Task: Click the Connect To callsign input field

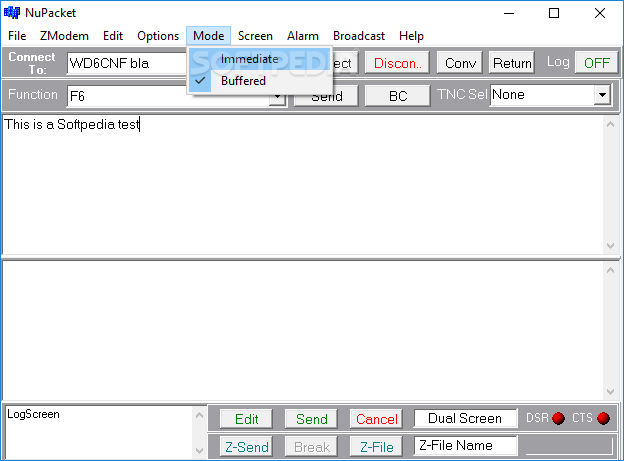Action: coord(127,63)
